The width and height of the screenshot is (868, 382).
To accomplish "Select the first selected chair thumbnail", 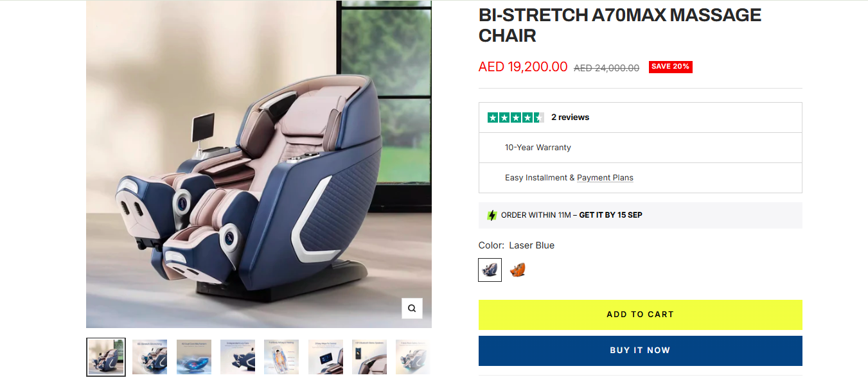I will (x=106, y=357).
